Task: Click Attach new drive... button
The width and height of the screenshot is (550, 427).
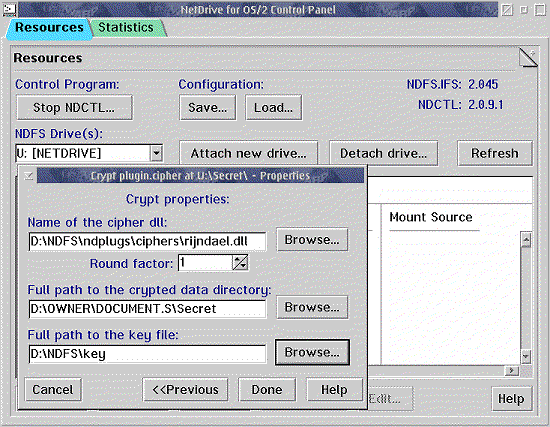Action: [248, 153]
